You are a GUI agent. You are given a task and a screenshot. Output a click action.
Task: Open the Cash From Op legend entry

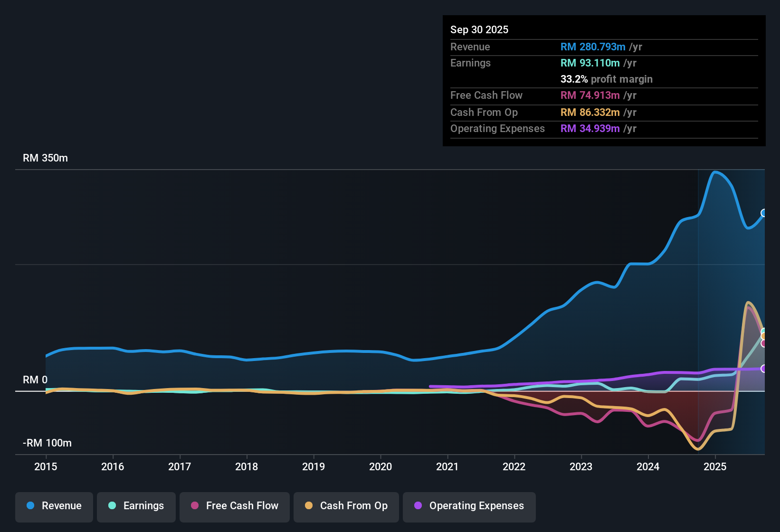[x=346, y=506]
